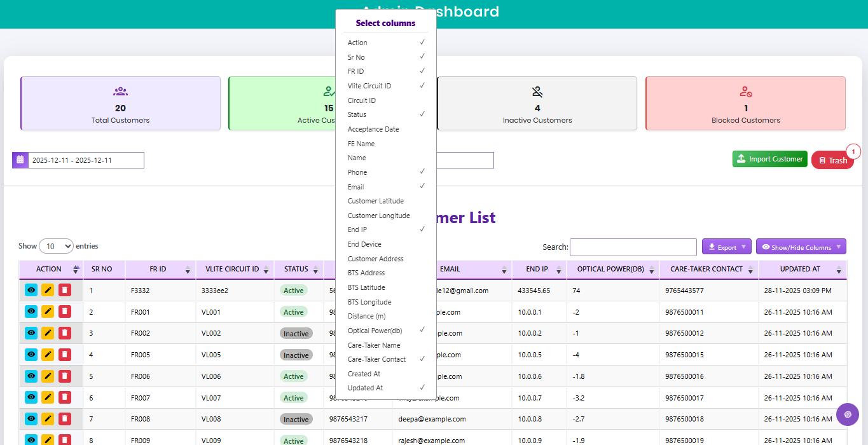Uncheck the Action column option
Viewport: 868px width, 445px height.
(x=386, y=43)
